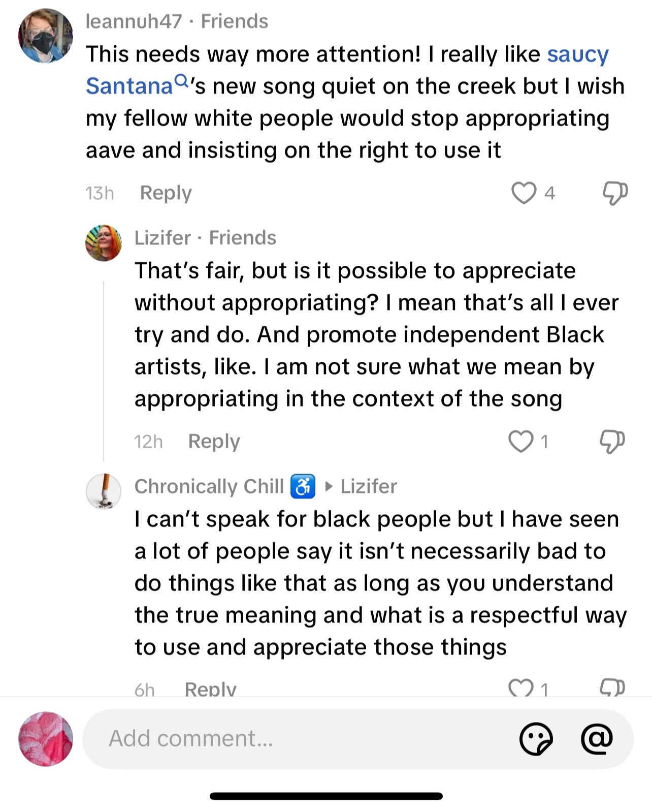Screen dimensions: 652x812
Task: Tap the wheelchair badge next to Chronically Chill
Action: pyautogui.click(x=303, y=486)
